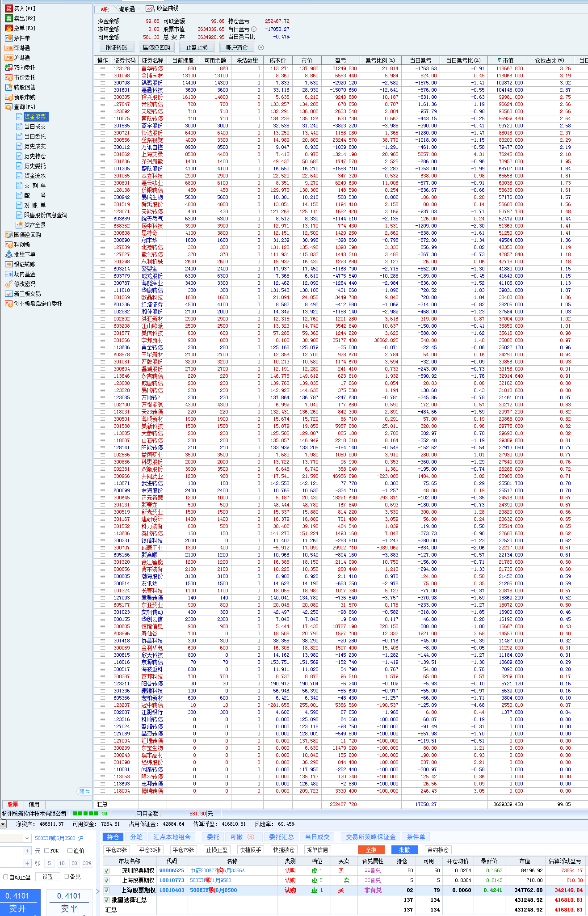Click the 批量下单 stack icon
Image resolution: width=588 pixels, height=916 pixels.
click(9, 254)
